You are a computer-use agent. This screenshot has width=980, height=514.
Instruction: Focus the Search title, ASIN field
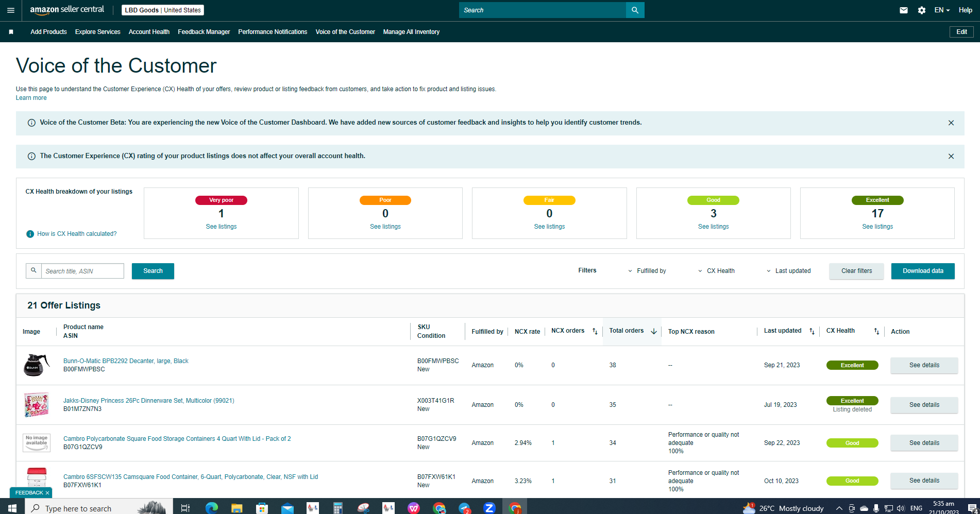click(82, 271)
